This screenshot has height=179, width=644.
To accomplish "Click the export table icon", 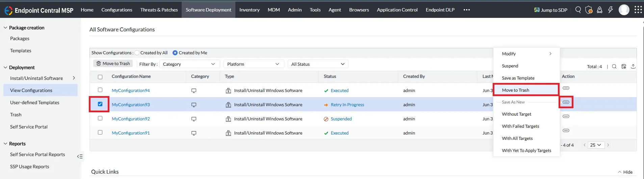I will 633,66.
